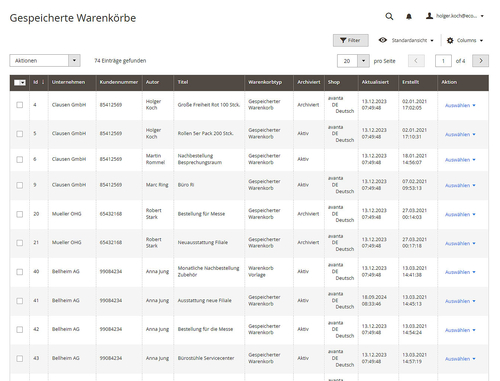This screenshot has height=381, width=500.
Task: Open Auswählen for Büro RI row
Action: [460, 185]
